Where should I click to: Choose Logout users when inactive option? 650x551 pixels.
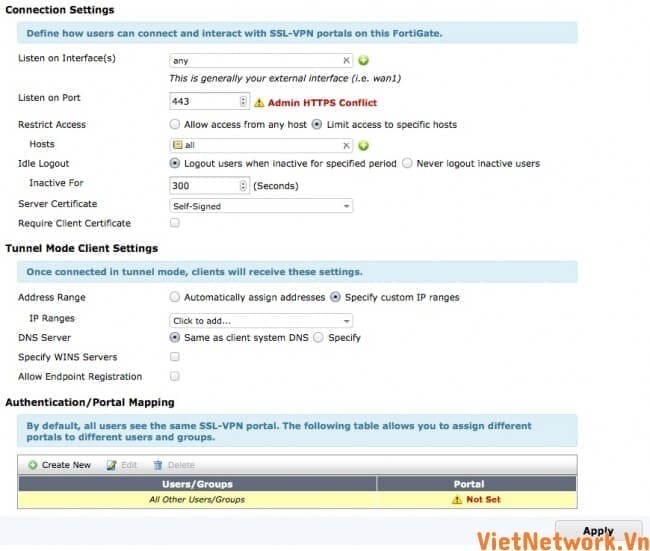[x=175, y=163]
